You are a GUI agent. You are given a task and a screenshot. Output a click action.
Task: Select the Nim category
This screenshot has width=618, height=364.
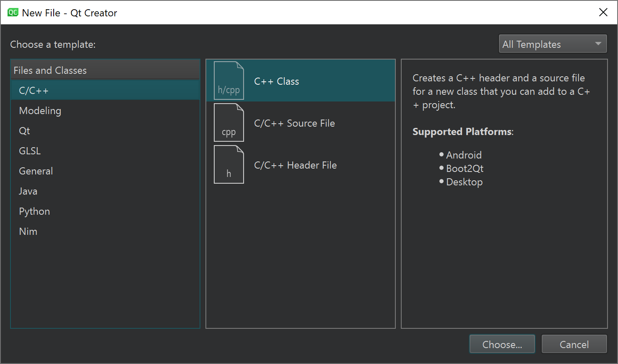tap(28, 231)
